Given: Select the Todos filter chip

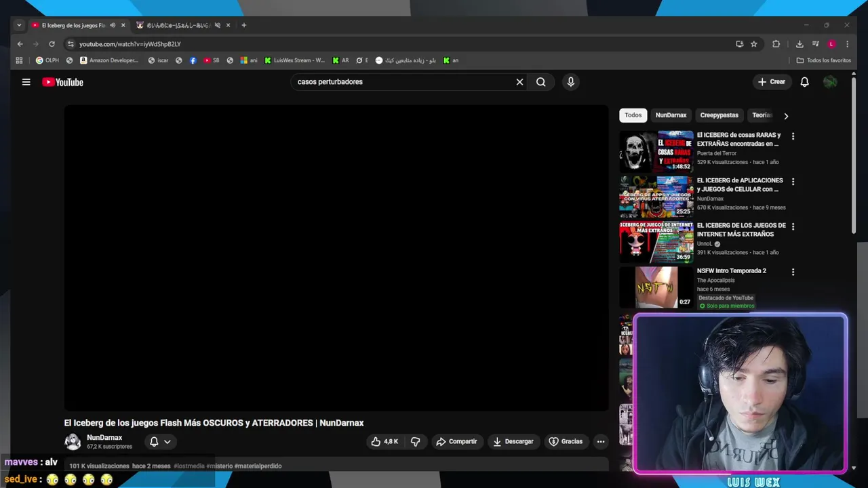Looking at the screenshot, I should 633,115.
